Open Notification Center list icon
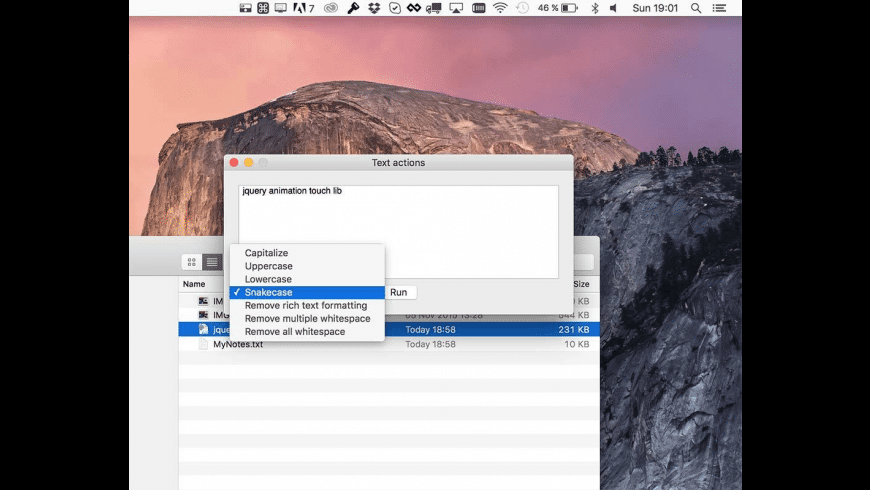This screenshot has height=490, width=870. coord(720,8)
